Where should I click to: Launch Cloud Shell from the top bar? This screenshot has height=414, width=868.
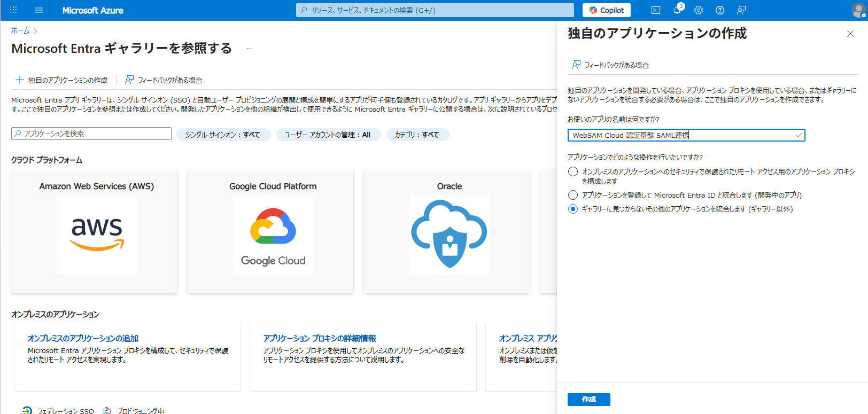(656, 10)
